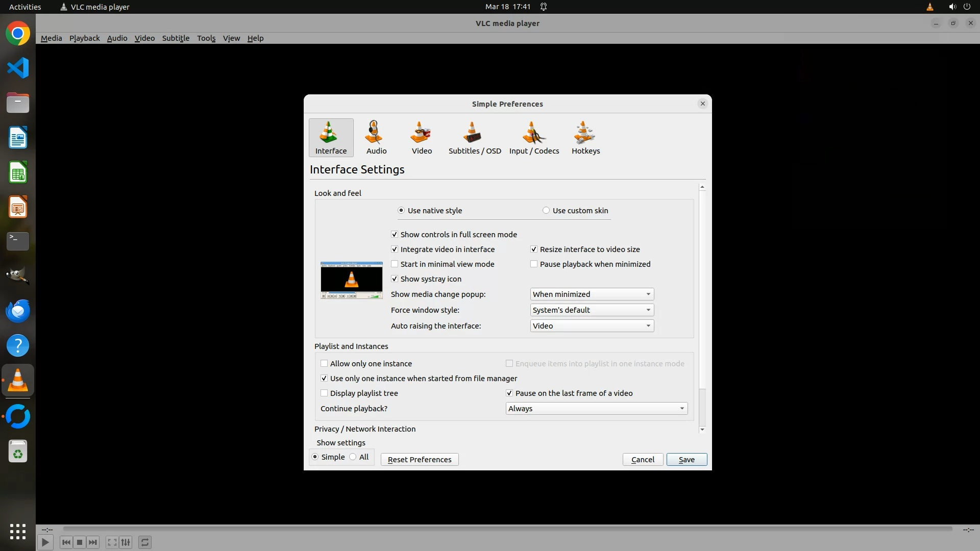Open the Audio preferences category
Image resolution: width=980 pixels, height=551 pixels.
click(376, 137)
